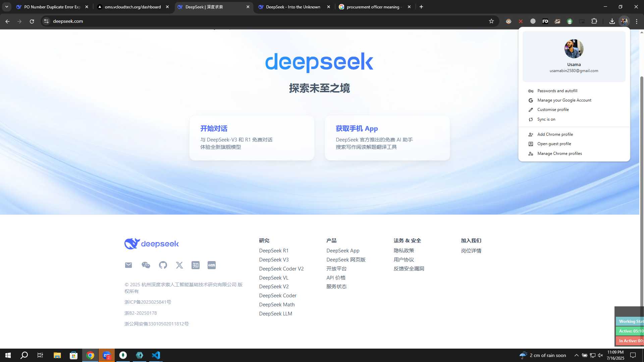Click the taskbar clock showing 11:09 PM
644x362 pixels.
[x=615, y=355]
